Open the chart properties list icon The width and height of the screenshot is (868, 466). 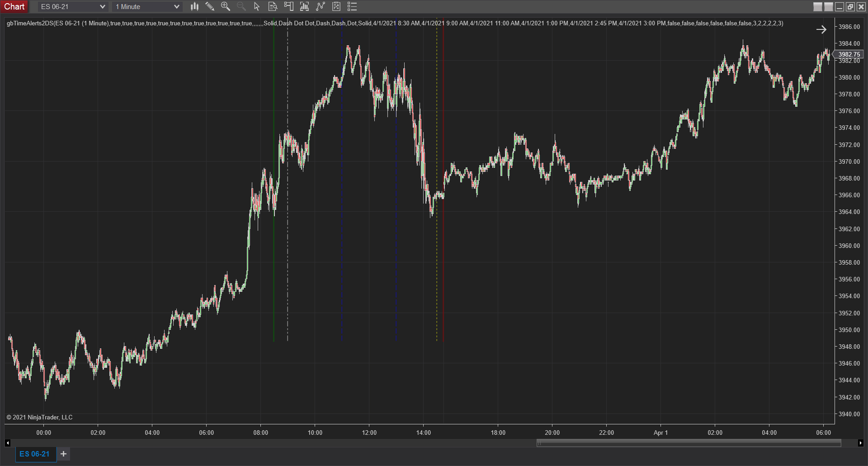click(x=352, y=6)
